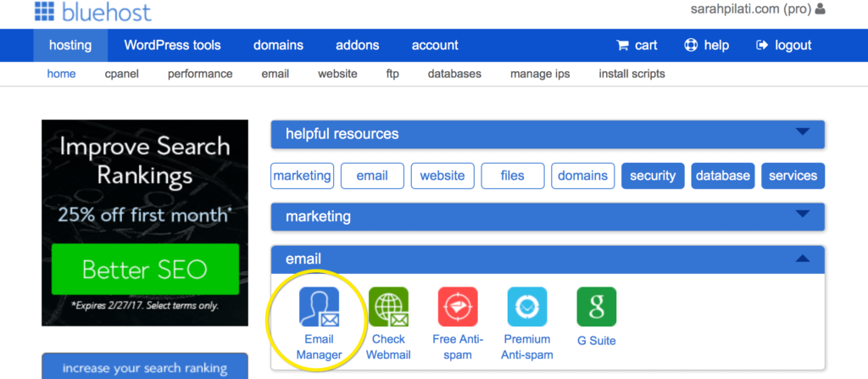Go to the cpanel submenu
868x379 pixels.
coord(122,74)
